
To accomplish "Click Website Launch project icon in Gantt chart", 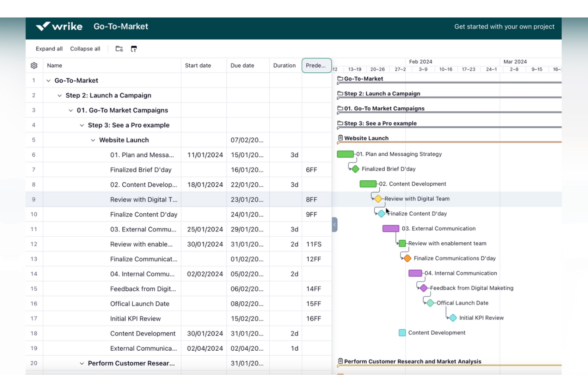I will point(340,138).
